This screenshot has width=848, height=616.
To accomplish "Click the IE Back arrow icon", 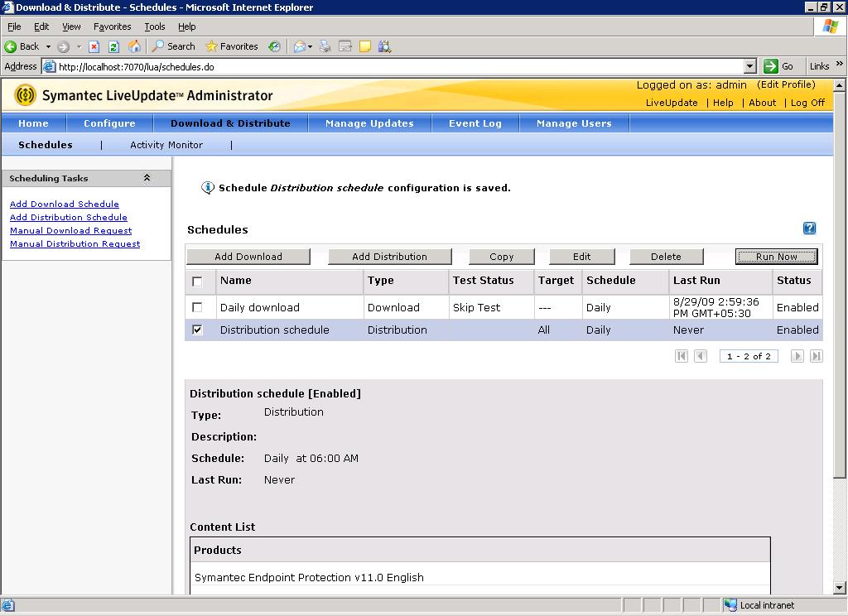I will click(10, 46).
